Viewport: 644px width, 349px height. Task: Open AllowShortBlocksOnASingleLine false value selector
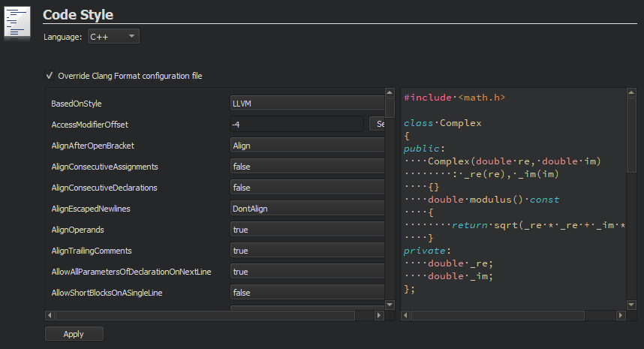coord(307,293)
